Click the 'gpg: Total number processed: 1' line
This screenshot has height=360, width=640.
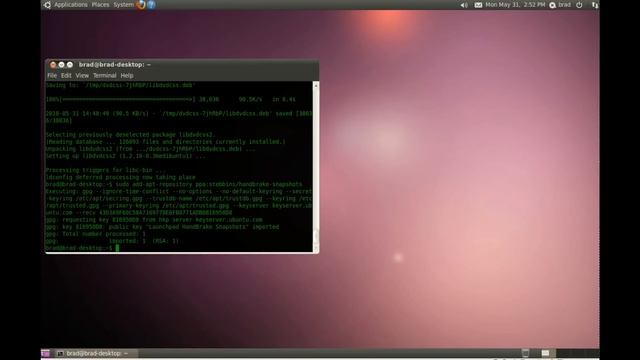[96, 234]
